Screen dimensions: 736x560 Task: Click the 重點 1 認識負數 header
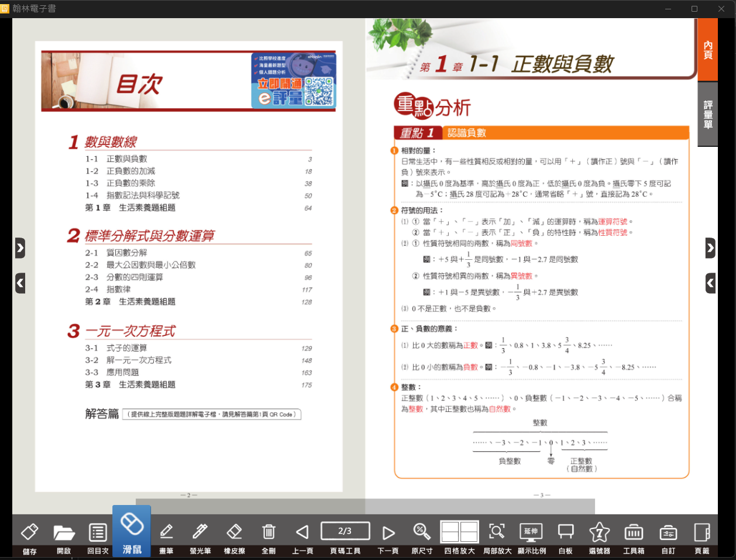pyautogui.click(x=541, y=133)
